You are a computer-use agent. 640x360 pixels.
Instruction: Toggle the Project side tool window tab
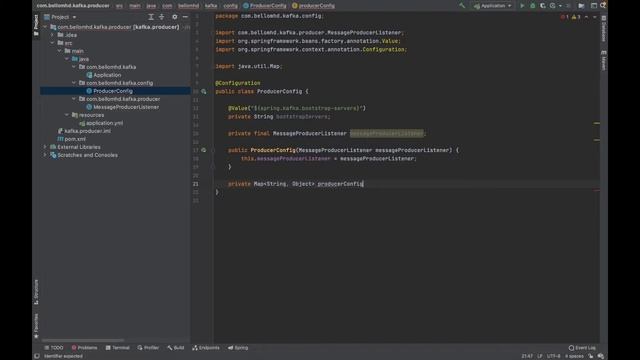click(36, 25)
